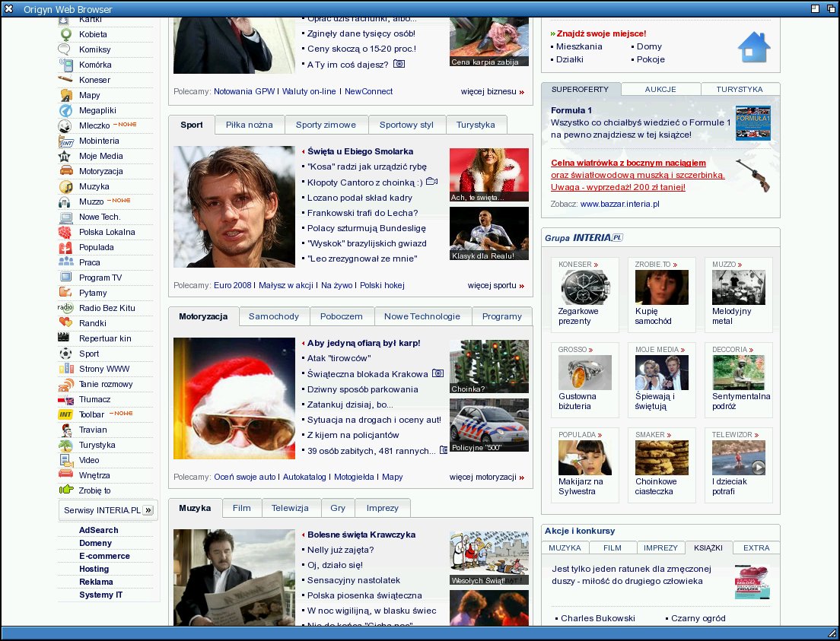Click the Komórka phone icon
This screenshot has height=641, width=840.
[66, 65]
